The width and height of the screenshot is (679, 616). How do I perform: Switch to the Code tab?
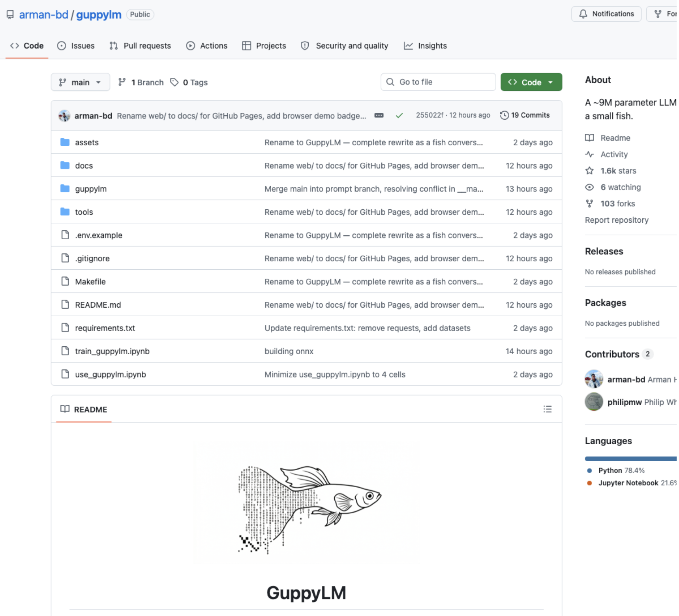point(27,46)
